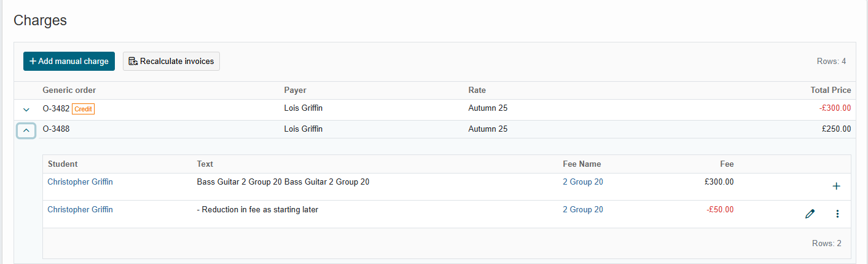Click Add manual charge button
Screen dimensions: 868x264
tap(69, 61)
